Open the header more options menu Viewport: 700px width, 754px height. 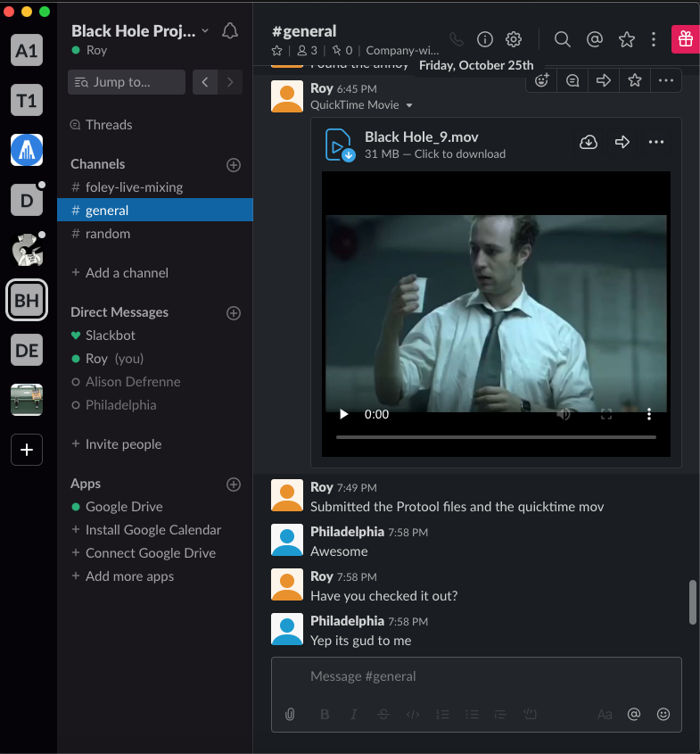(x=654, y=39)
